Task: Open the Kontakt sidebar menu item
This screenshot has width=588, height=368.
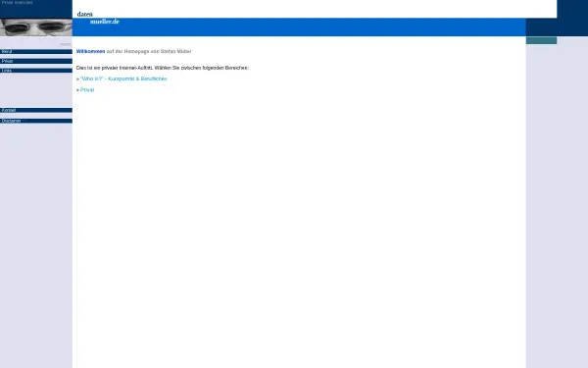Action: point(36,110)
